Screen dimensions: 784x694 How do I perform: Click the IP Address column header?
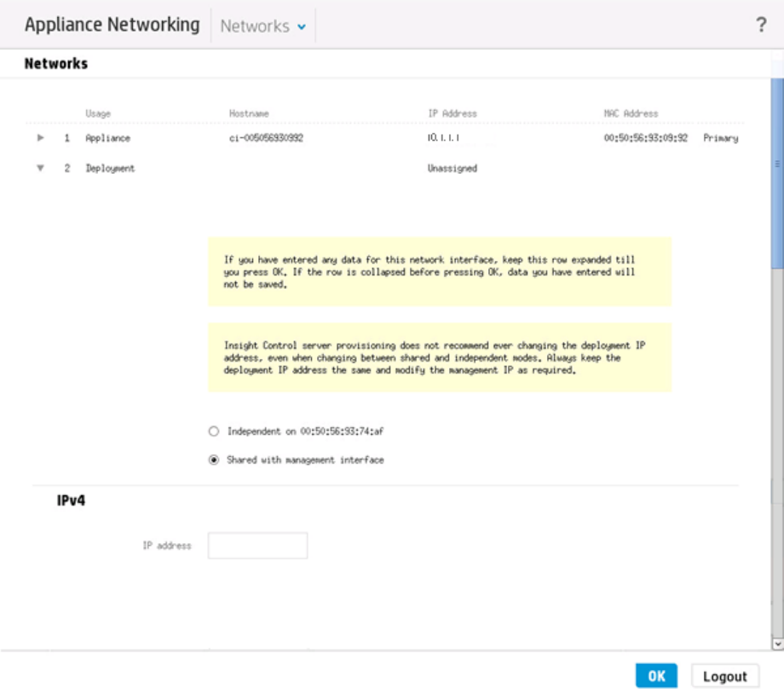(x=452, y=113)
